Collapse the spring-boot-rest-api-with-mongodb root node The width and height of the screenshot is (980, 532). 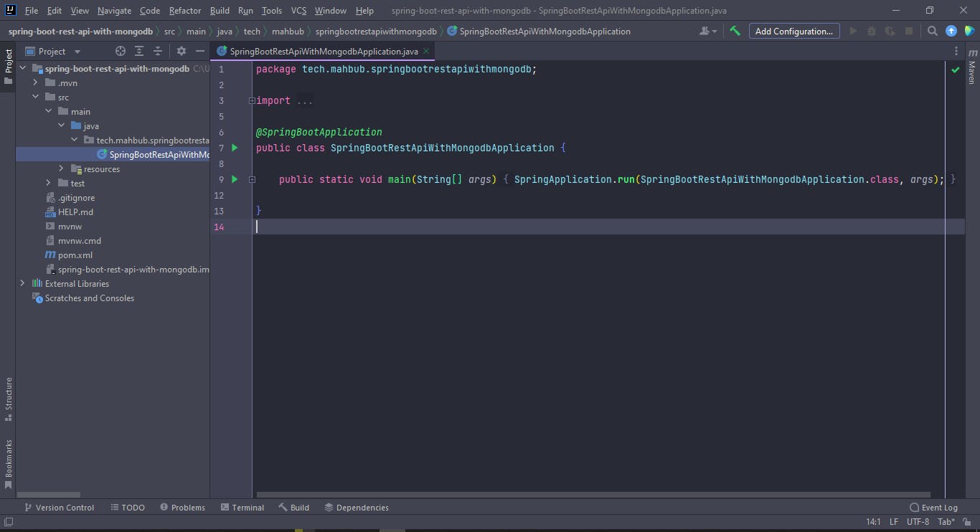tap(22, 69)
